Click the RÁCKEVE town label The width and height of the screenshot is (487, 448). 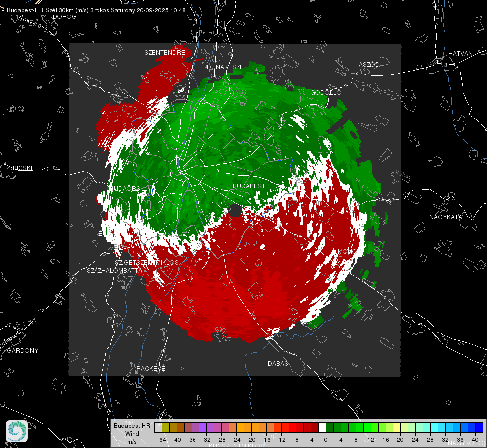click(151, 368)
